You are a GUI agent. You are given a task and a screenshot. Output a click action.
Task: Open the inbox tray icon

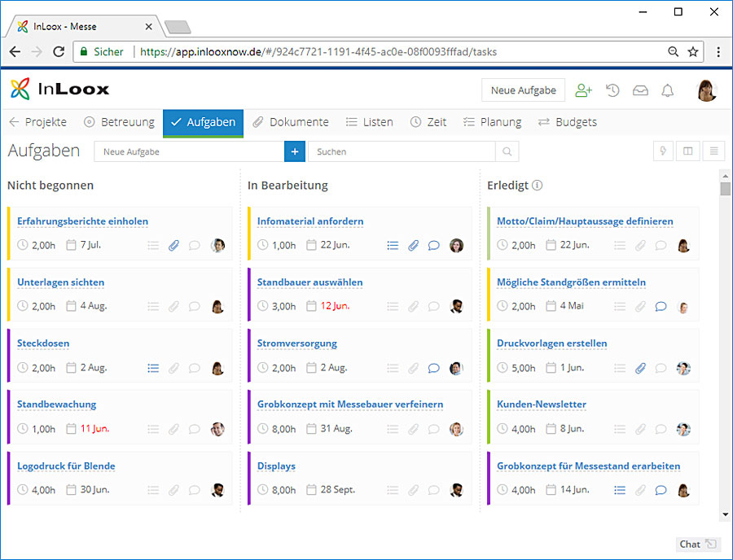[640, 90]
